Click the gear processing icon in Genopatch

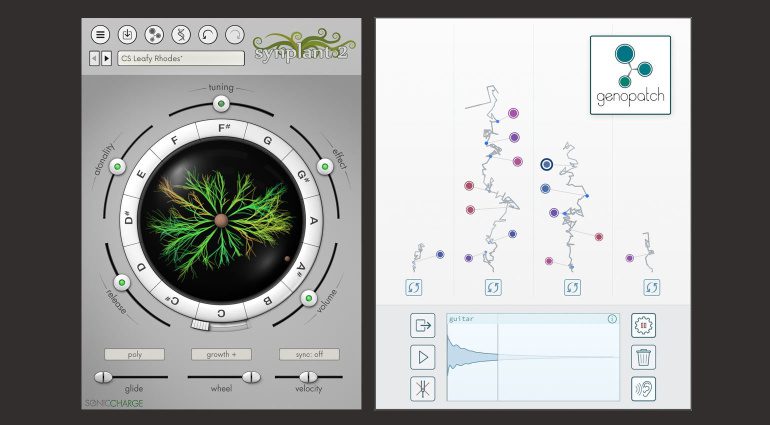coord(643,325)
